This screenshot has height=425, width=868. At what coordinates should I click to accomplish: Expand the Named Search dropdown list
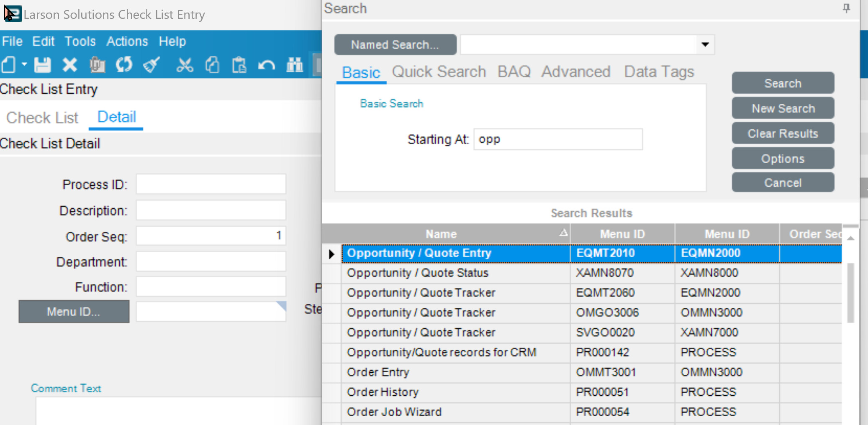pos(705,44)
